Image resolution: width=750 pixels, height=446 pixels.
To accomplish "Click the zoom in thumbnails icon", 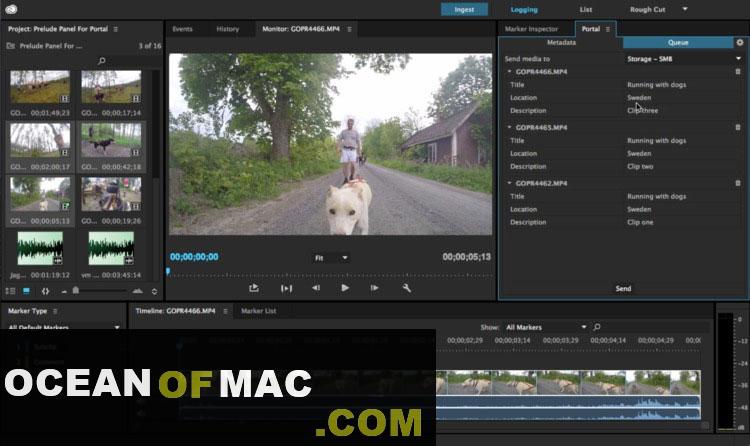I will point(138,291).
